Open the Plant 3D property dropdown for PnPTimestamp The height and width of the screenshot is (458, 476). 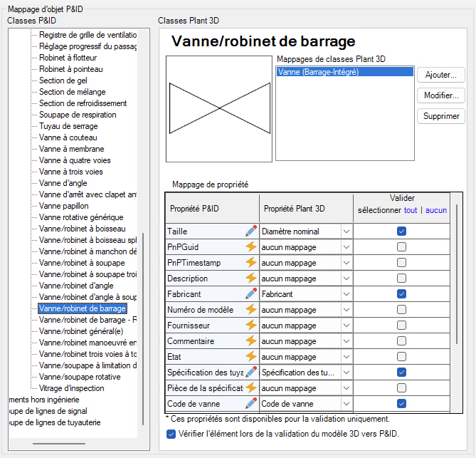coord(347,263)
